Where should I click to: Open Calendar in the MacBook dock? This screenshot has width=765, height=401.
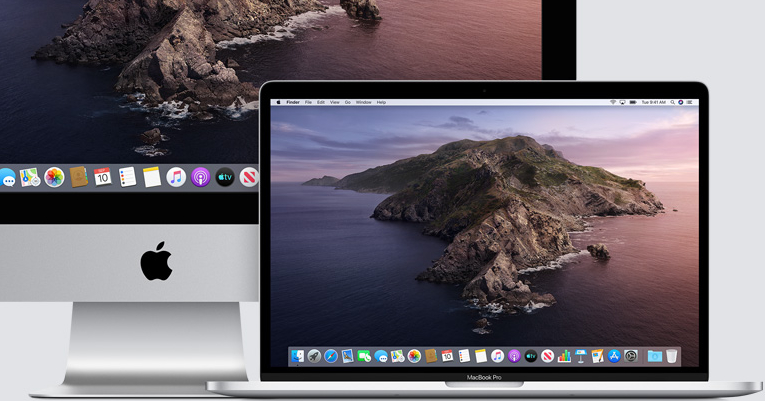447,356
